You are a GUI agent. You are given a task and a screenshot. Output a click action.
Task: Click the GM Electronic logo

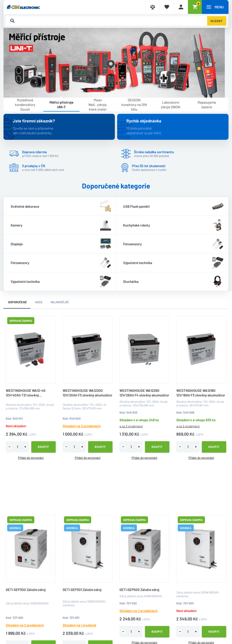23,7
